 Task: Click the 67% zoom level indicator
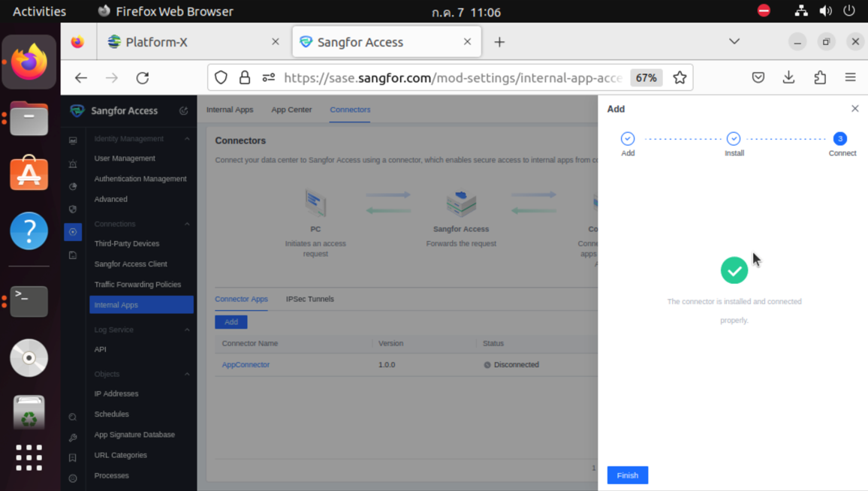tap(646, 78)
